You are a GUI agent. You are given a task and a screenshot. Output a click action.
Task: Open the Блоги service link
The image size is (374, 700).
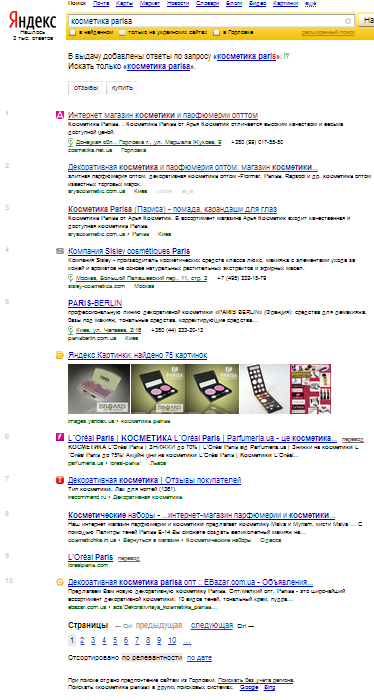coord(234,3)
